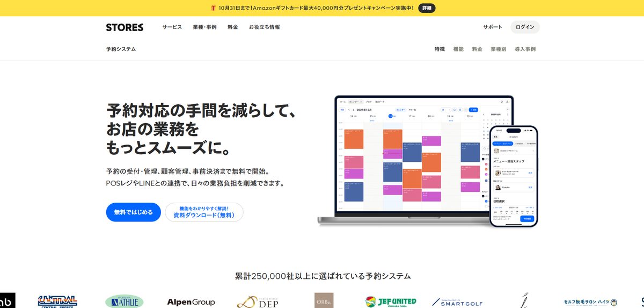Click the Amazonギフトカード campaign banner text
The height and width of the screenshot is (308, 644).
(316, 8)
